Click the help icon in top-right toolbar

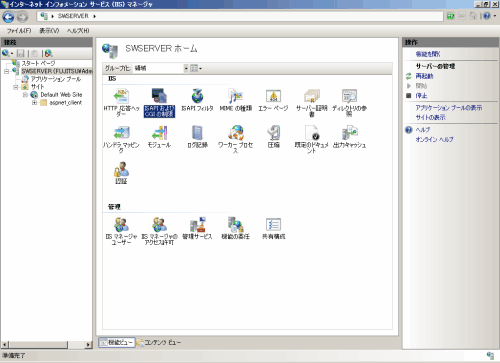pos(487,16)
